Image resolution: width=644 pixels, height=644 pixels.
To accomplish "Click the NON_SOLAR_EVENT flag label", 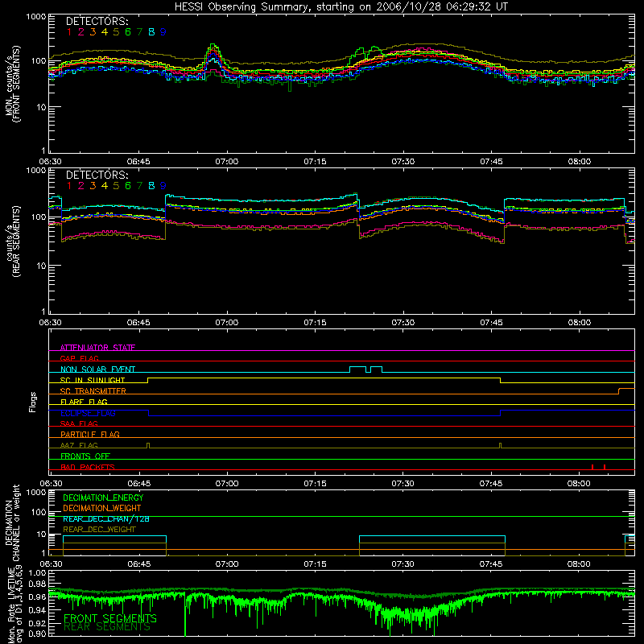I will [x=97, y=369].
